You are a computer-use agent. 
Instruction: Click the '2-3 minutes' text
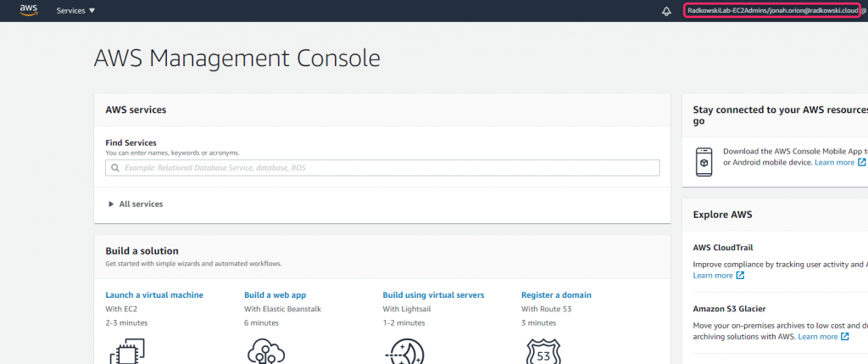[x=126, y=322]
